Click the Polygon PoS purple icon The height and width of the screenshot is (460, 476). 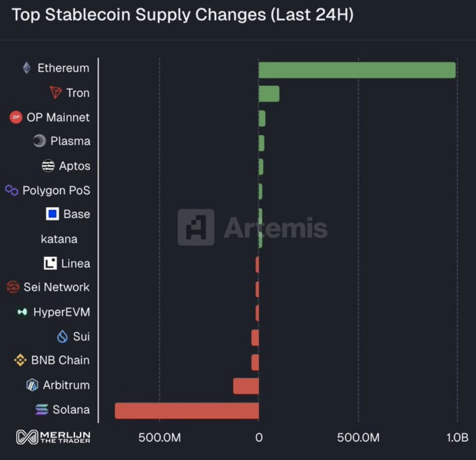(x=12, y=191)
